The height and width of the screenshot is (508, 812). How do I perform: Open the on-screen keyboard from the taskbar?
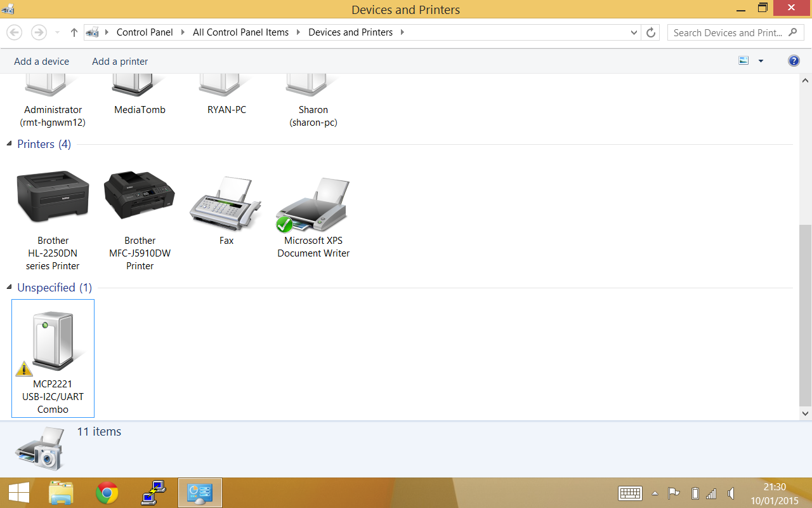631,493
